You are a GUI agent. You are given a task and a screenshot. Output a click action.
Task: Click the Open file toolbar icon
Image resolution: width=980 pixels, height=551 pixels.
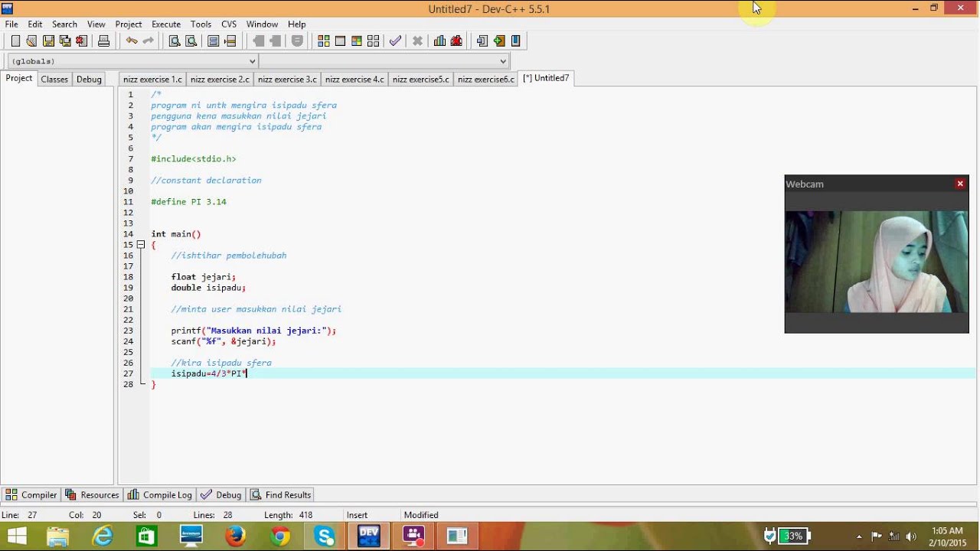31,41
